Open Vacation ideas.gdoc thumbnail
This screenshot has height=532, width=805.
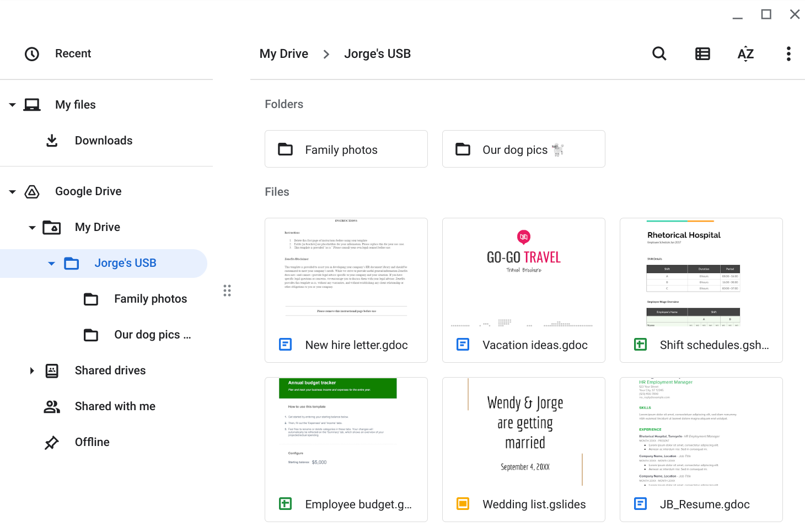pos(524,273)
